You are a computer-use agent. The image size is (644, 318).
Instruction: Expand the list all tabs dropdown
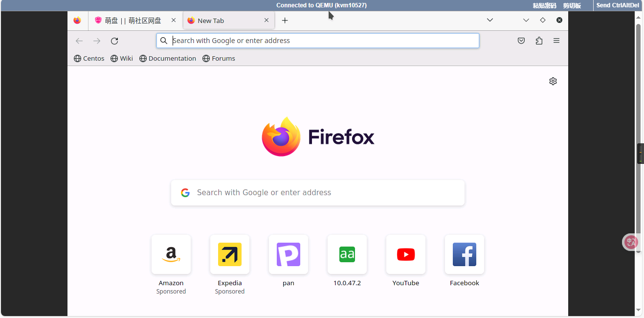coord(490,20)
